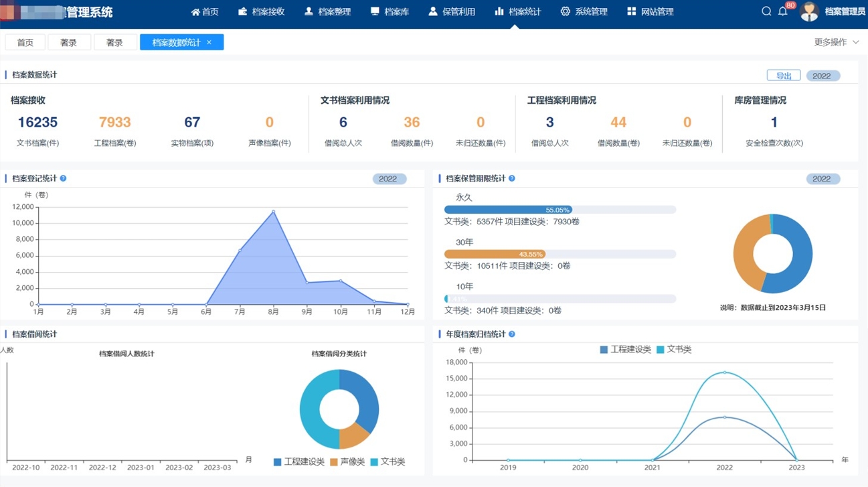Image resolution: width=868 pixels, height=487 pixels.
Task: Click the 档案库 monitor icon
Action: pyautogui.click(x=375, y=11)
